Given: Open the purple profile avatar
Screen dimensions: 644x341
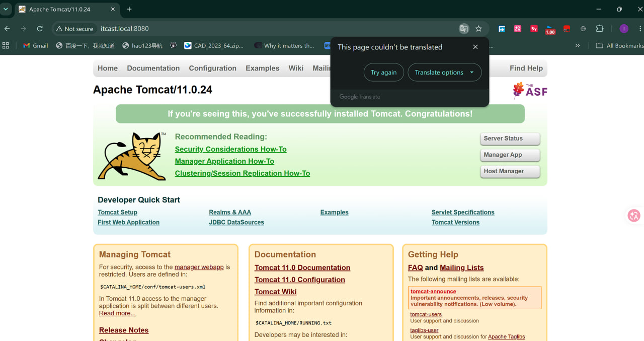Looking at the screenshot, I should (624, 29).
